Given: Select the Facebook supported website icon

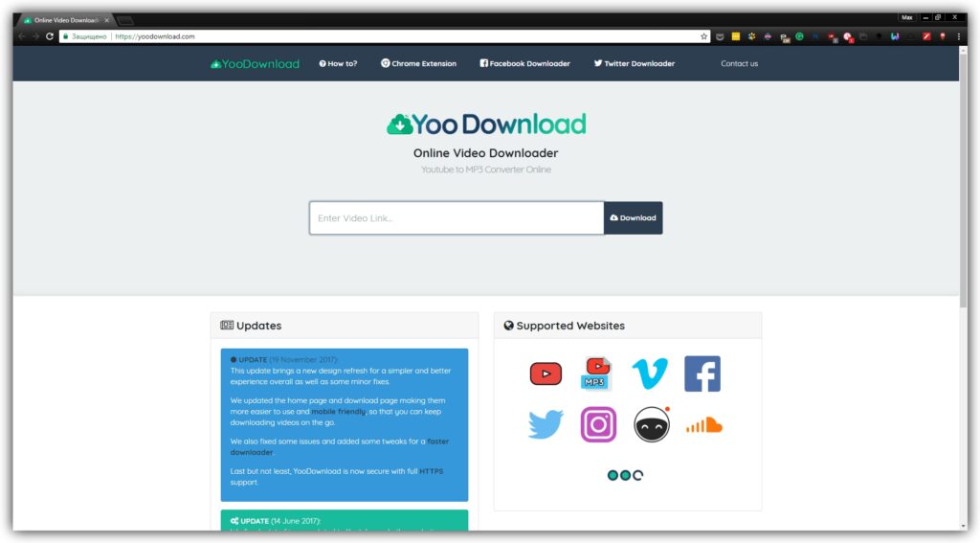Looking at the screenshot, I should pyautogui.click(x=702, y=373).
